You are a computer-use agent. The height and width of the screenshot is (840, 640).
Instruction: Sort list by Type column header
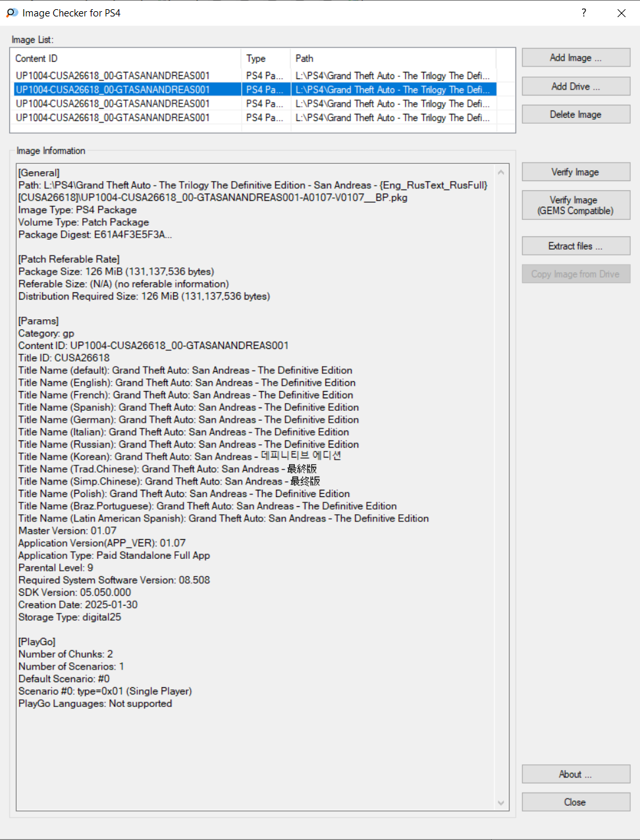point(266,59)
